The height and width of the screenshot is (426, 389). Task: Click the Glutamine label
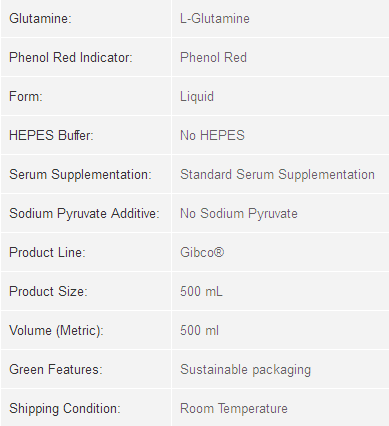point(40,18)
